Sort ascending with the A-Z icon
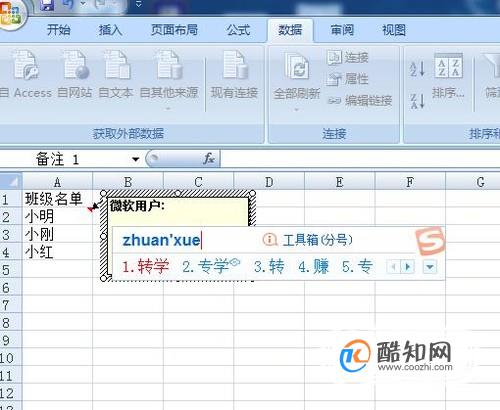Image resolution: width=500 pixels, height=410 pixels. click(x=417, y=69)
